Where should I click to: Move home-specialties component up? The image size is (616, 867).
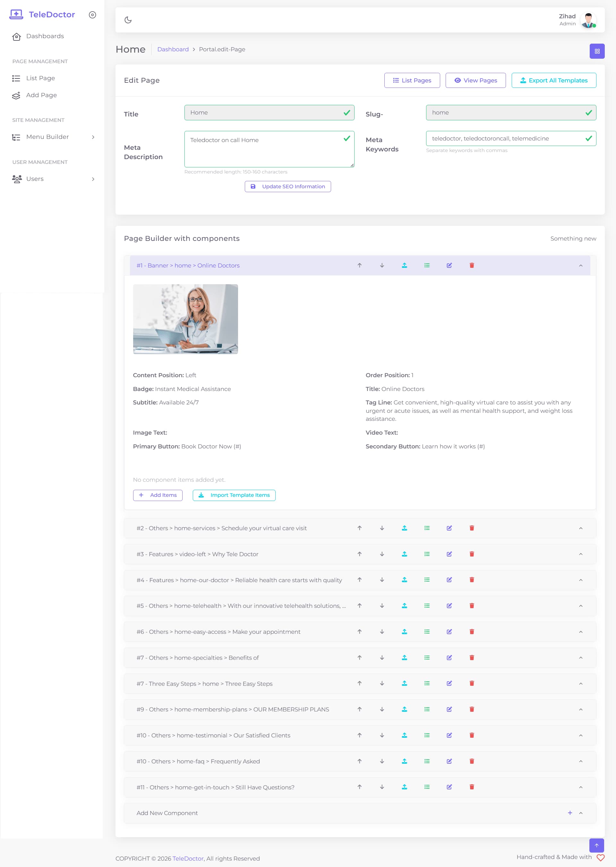point(359,658)
